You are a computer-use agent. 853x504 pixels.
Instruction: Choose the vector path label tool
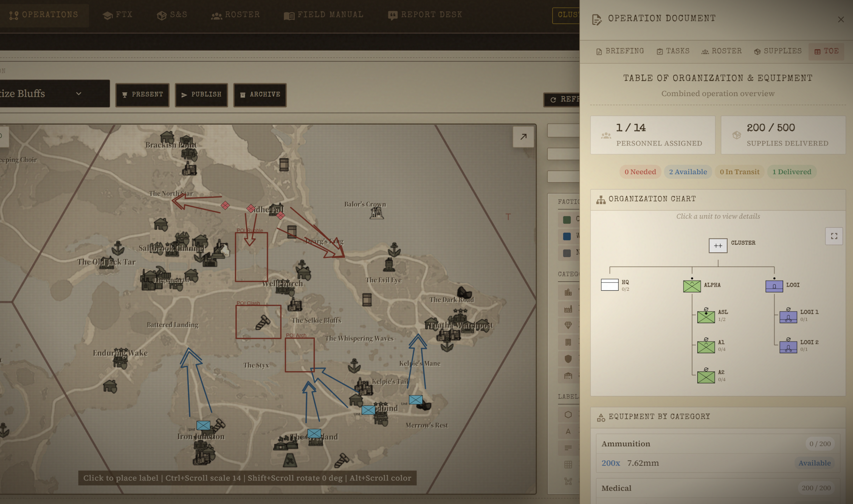tap(568, 481)
